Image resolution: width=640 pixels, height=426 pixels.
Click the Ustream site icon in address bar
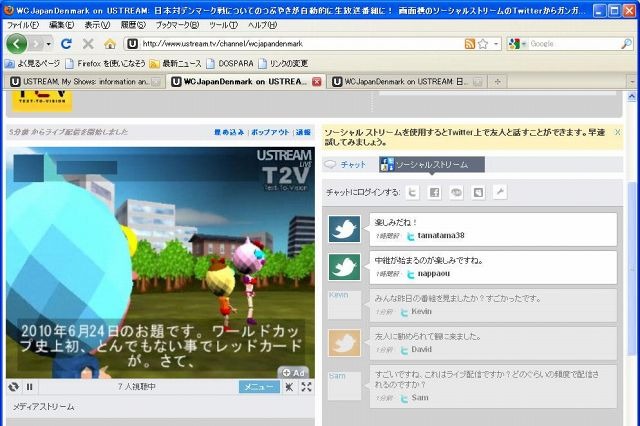tap(132, 44)
